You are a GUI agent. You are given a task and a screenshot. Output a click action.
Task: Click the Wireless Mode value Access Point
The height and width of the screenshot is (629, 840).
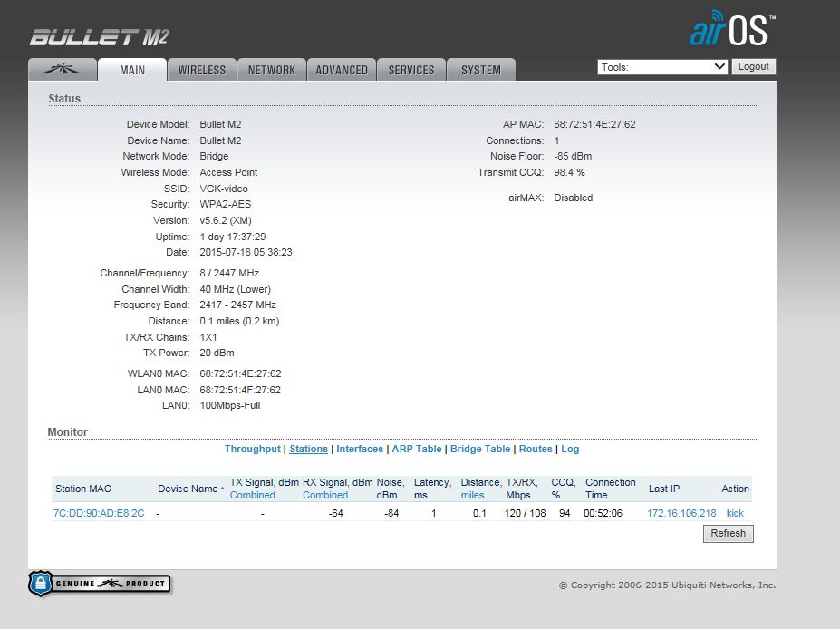(x=228, y=172)
